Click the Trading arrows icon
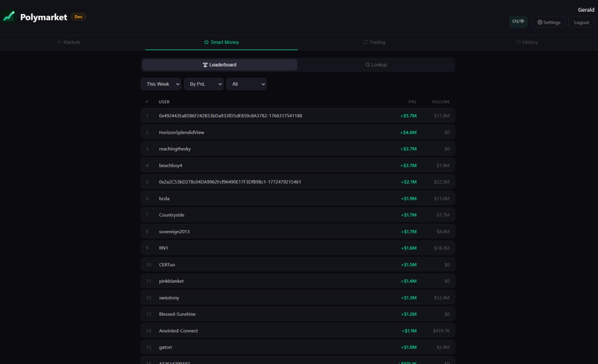The image size is (598, 364). point(365,42)
